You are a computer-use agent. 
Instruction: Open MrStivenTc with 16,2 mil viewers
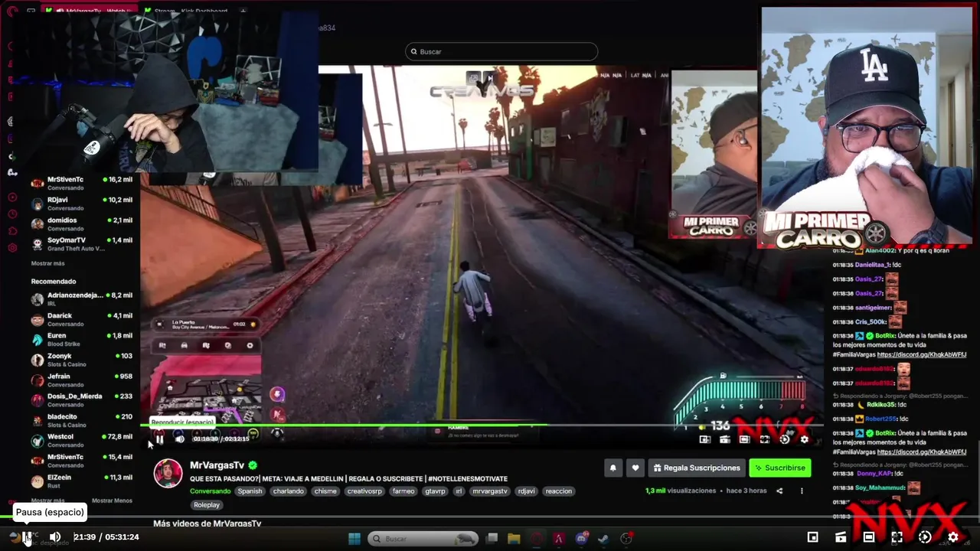click(x=81, y=183)
